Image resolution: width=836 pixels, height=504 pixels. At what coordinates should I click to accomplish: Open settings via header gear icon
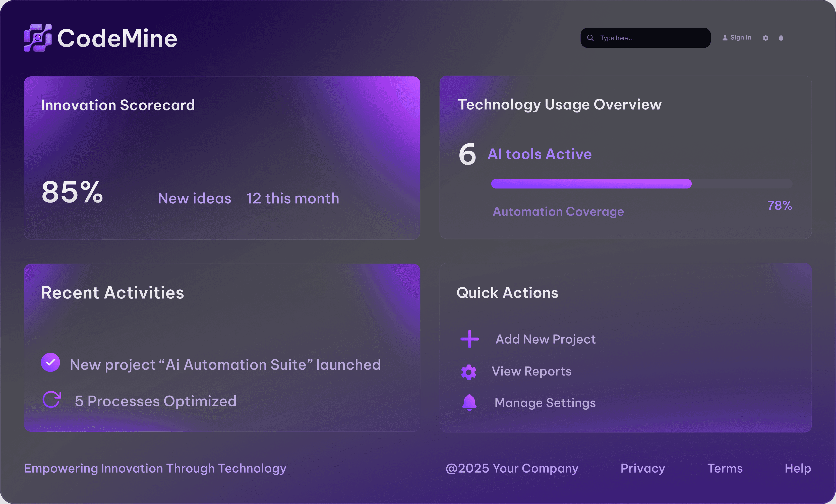pyautogui.click(x=765, y=38)
